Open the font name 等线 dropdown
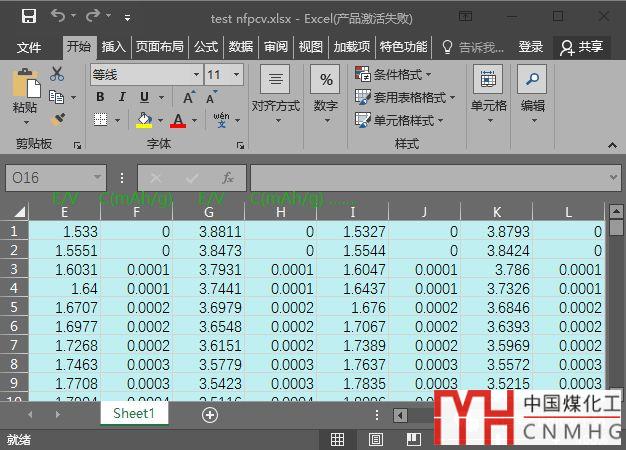The width and height of the screenshot is (626, 450). pyautogui.click(x=196, y=75)
